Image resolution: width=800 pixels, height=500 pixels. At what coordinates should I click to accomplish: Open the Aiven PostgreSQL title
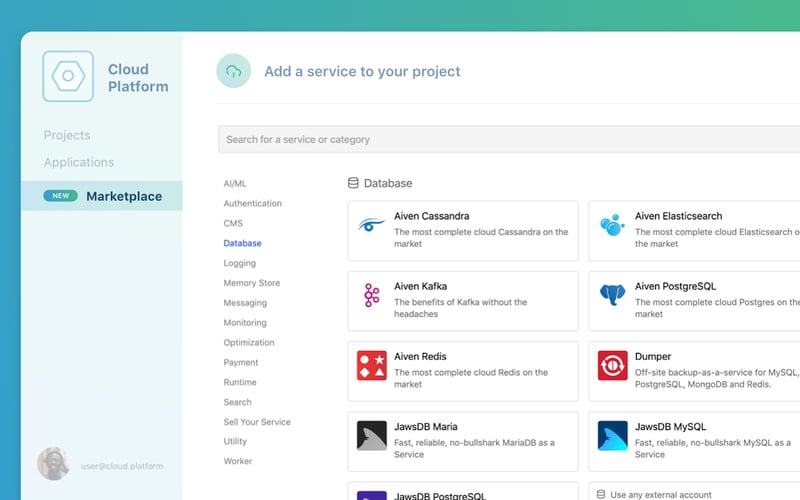[x=676, y=287]
